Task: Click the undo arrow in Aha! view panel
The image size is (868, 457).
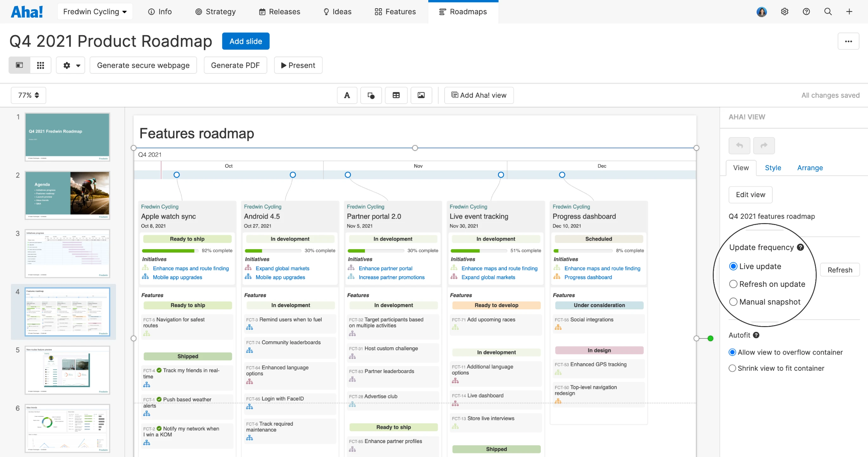Action: pos(739,145)
